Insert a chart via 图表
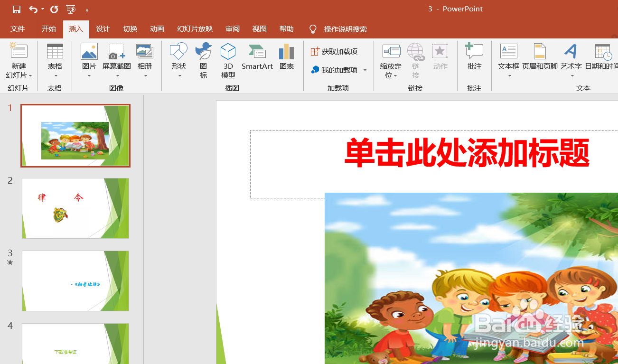Viewport: 618px width, 364px height. [x=287, y=57]
